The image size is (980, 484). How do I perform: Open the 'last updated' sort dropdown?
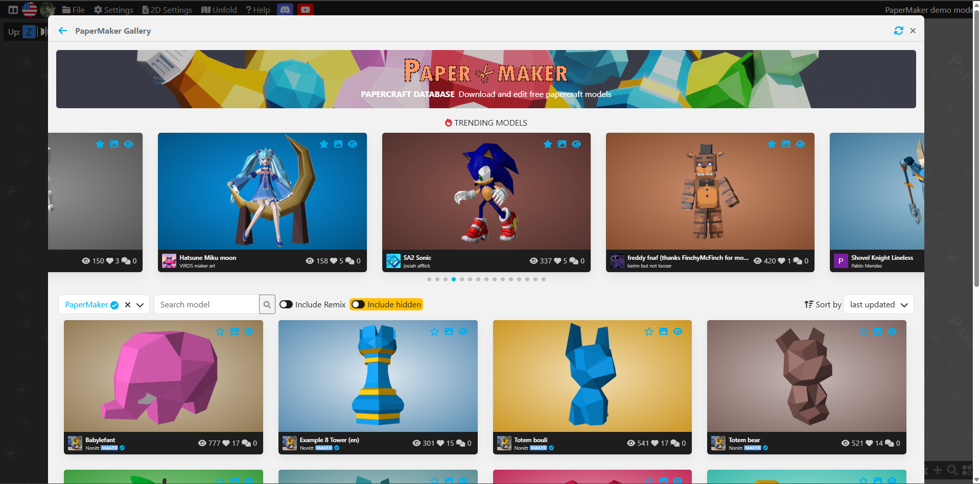(879, 305)
